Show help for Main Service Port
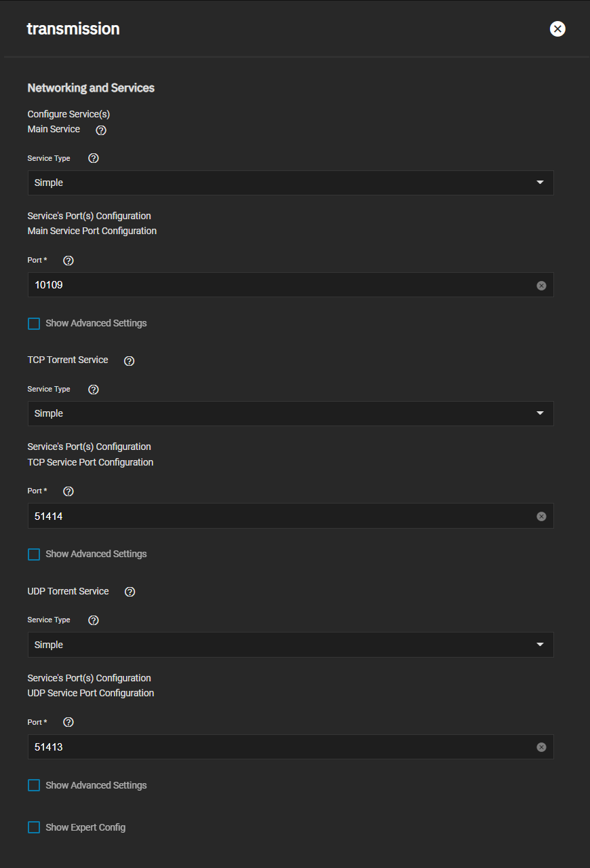The width and height of the screenshot is (590, 868). coord(68,261)
